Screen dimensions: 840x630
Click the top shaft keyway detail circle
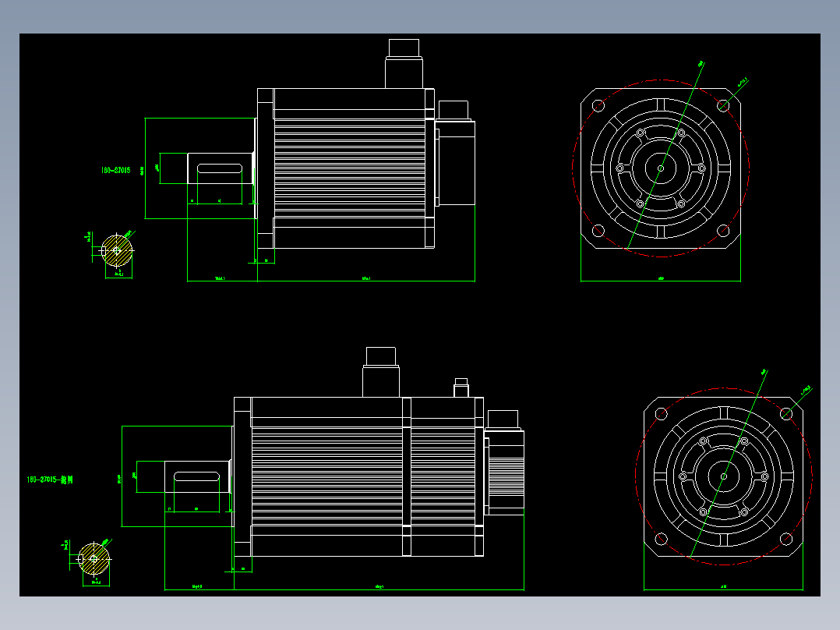click(x=117, y=250)
